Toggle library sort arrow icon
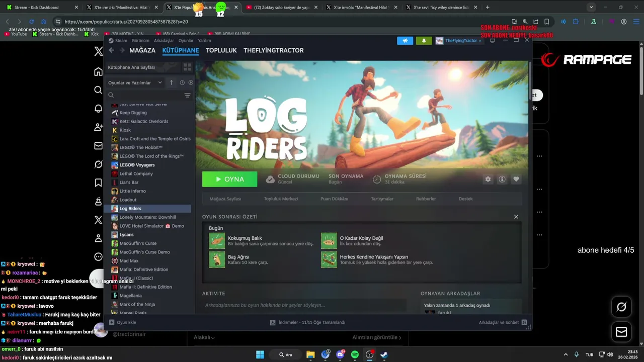 click(171, 82)
